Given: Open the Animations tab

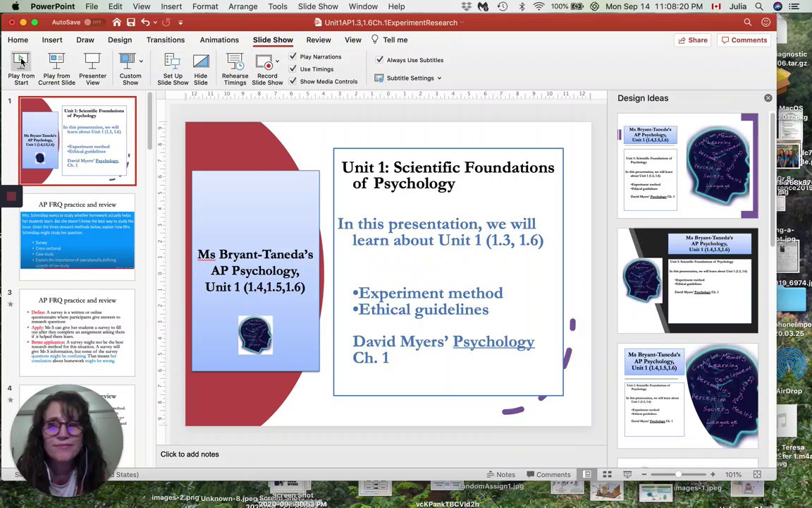Looking at the screenshot, I should pos(219,40).
